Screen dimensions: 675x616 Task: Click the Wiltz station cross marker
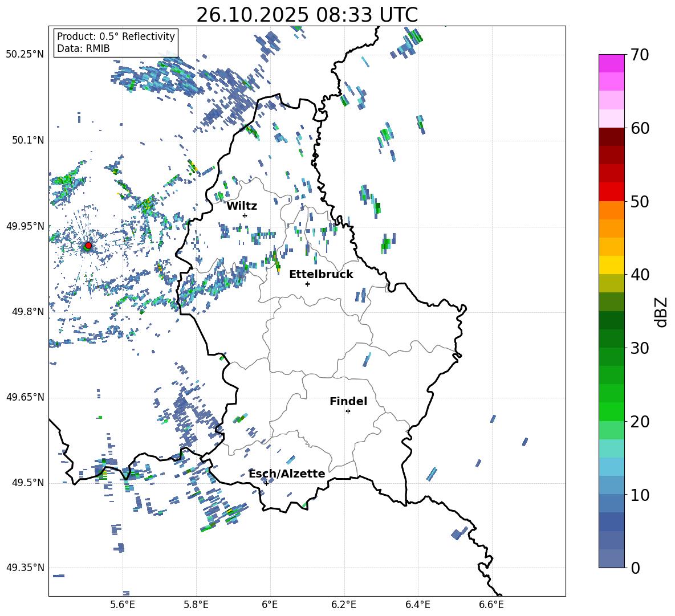[x=245, y=215]
